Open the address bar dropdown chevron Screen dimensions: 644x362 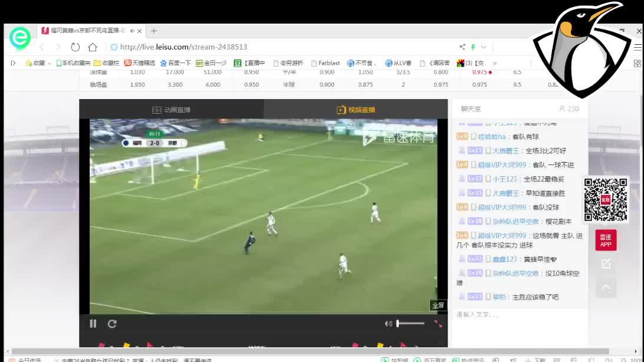[484, 47]
